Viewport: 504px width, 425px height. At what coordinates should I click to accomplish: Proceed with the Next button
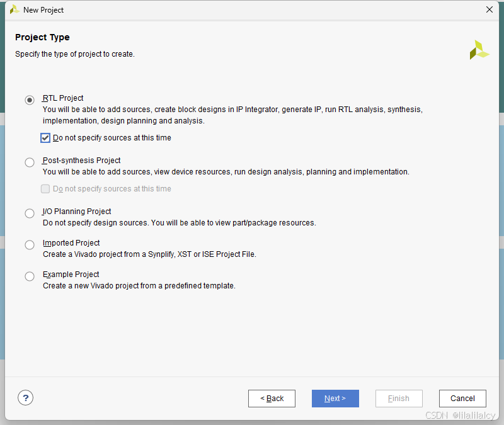point(335,399)
